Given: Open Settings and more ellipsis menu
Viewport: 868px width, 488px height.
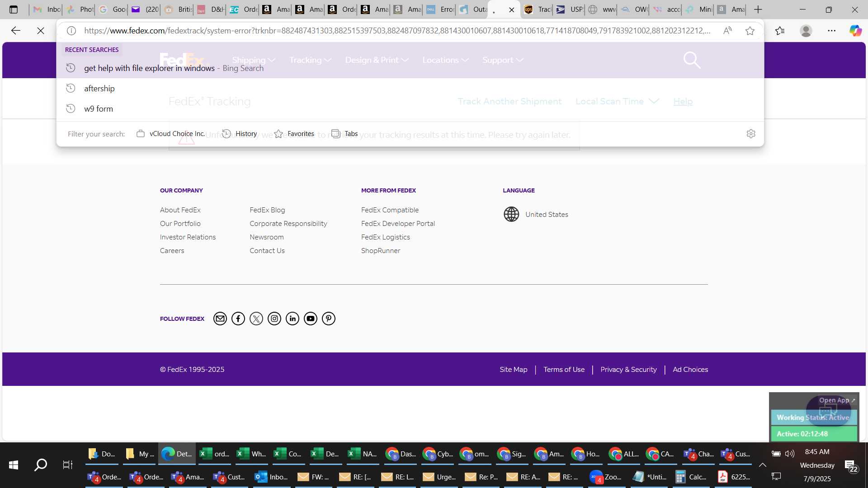Looking at the screenshot, I should coord(832,31).
